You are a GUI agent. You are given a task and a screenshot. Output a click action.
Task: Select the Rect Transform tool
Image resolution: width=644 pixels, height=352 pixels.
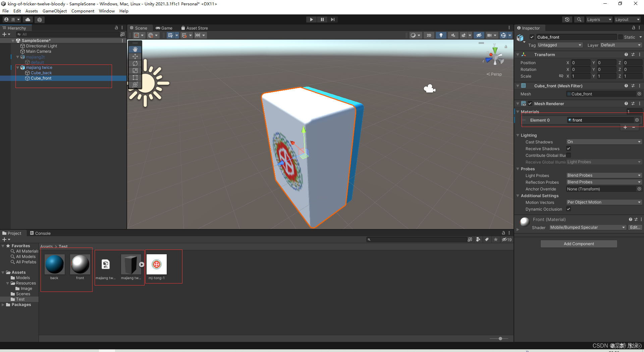pos(135,78)
